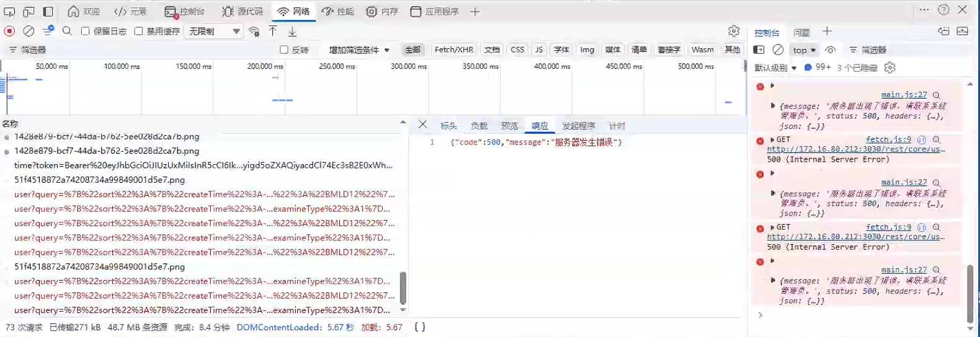This screenshot has height=337, width=980.
Task: Select the 全部 request type filter
Action: (412, 50)
